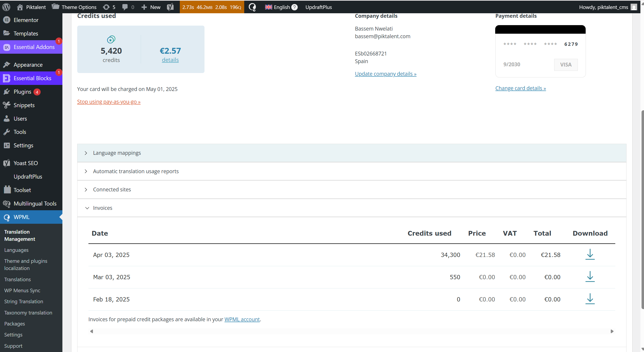Expand the Connected sites section
This screenshot has width=644, height=352.
point(112,190)
